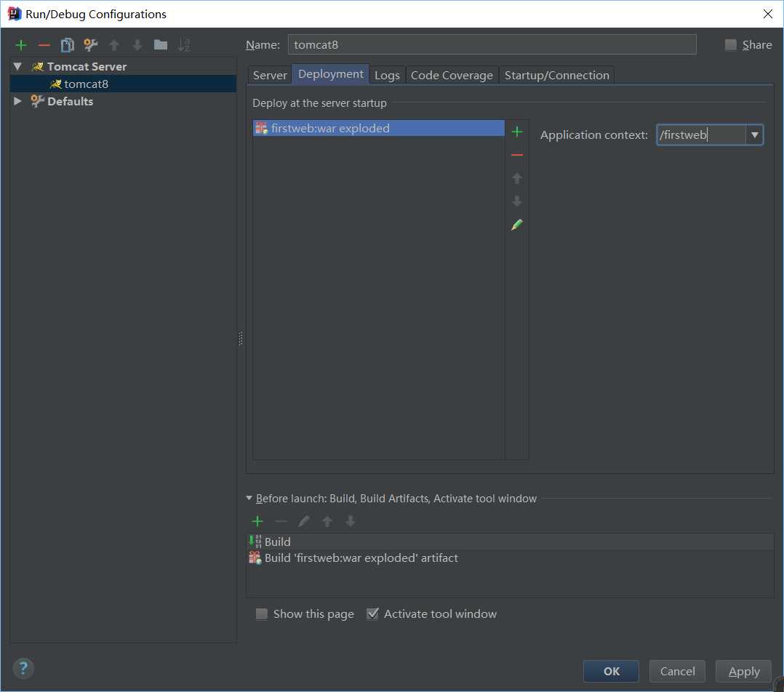Screen dimensions: 784x692
Task: Add an artifact to deployment list
Action: 517,132
